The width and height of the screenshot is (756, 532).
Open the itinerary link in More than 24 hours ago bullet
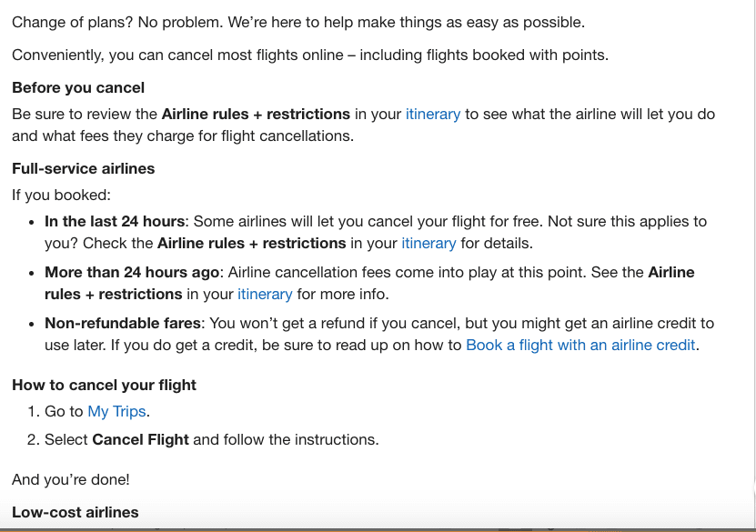pyautogui.click(x=265, y=294)
